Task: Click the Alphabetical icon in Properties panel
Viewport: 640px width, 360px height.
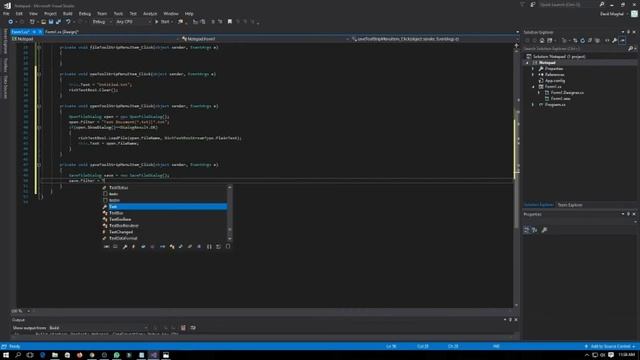Action: pyautogui.click(x=534, y=230)
